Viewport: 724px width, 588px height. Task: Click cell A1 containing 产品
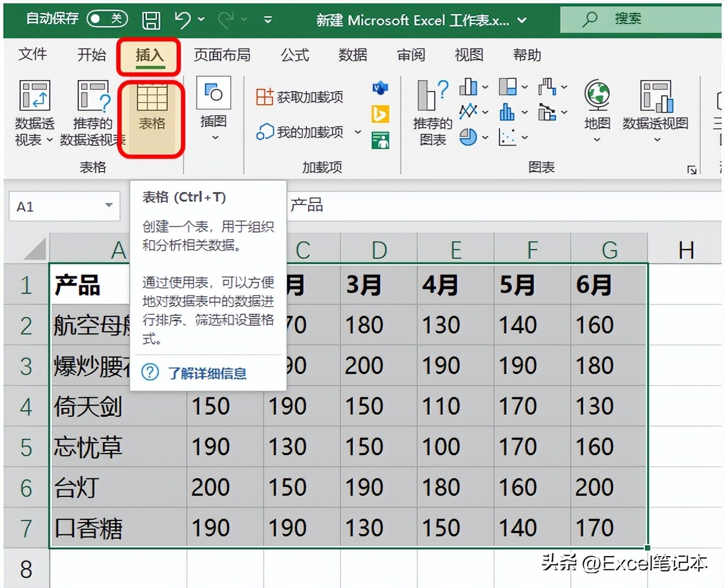(x=90, y=285)
